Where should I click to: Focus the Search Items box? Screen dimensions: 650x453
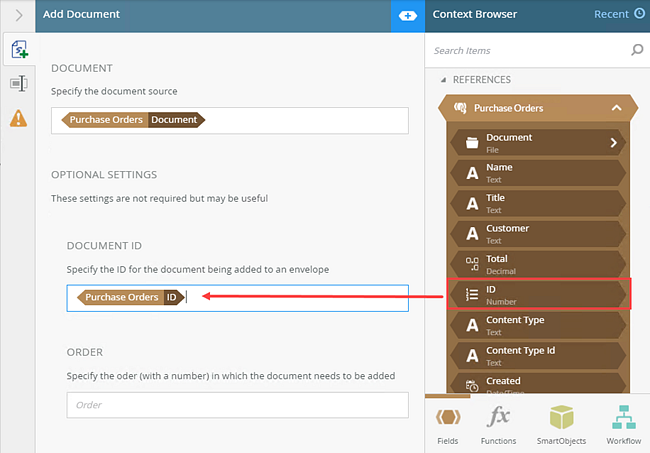point(528,50)
